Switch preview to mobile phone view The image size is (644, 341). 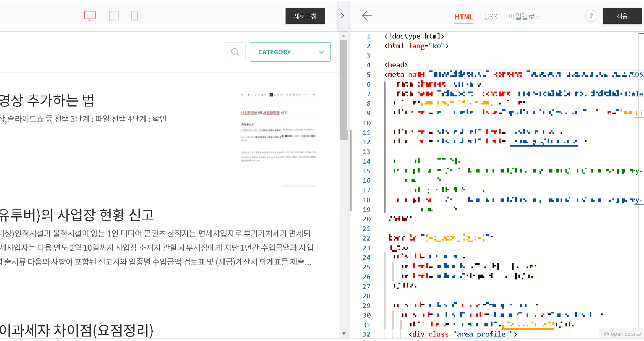(134, 16)
